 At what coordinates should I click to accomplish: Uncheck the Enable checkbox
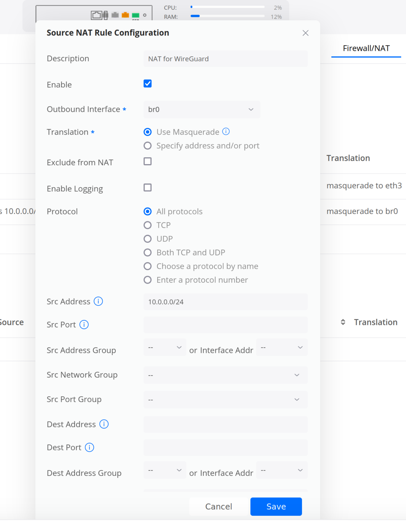(147, 83)
